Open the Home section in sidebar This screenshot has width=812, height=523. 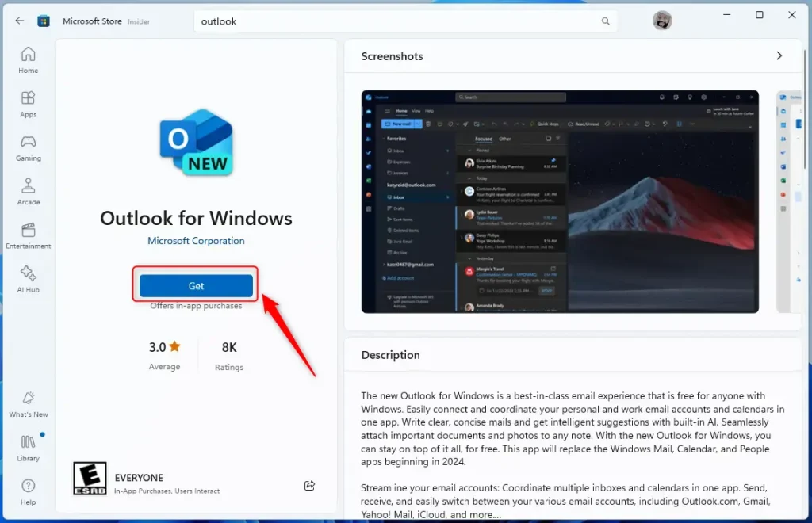(x=28, y=60)
